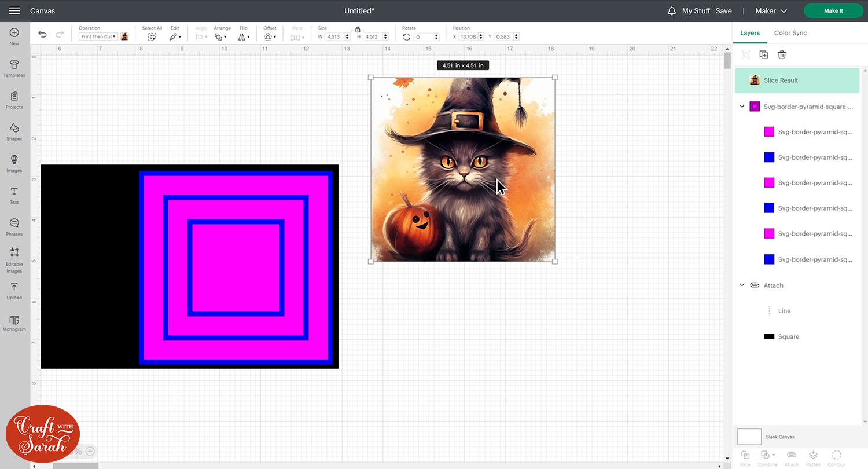Click the Rotate icon in toolbar
The height and width of the screenshot is (469, 868).
tap(407, 36)
